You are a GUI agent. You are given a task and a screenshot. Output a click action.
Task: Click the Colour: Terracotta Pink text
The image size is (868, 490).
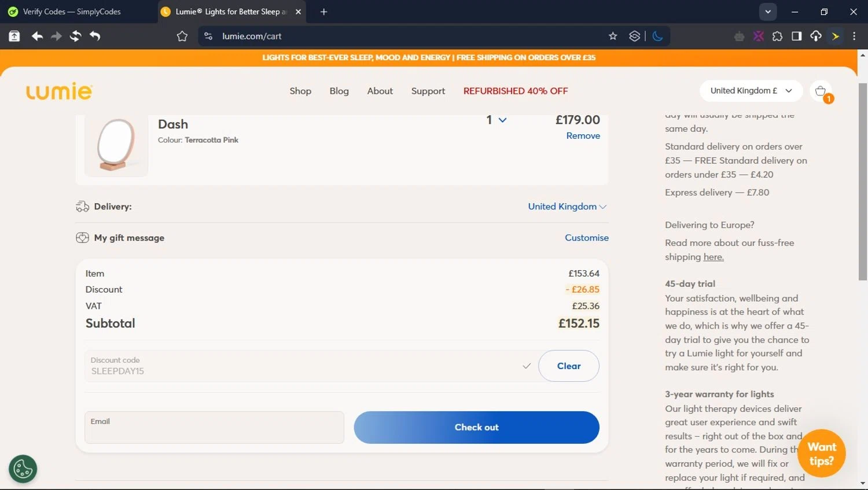click(198, 140)
